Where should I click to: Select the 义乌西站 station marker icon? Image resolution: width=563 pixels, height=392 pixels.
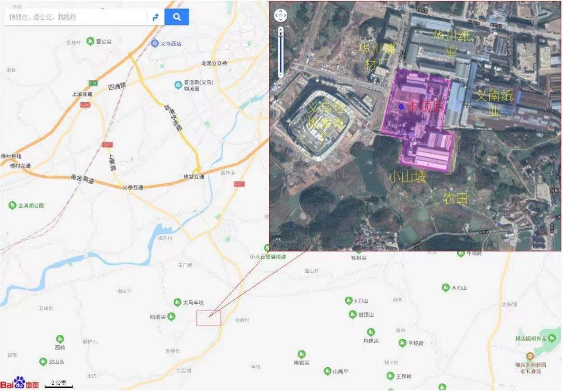click(155, 44)
